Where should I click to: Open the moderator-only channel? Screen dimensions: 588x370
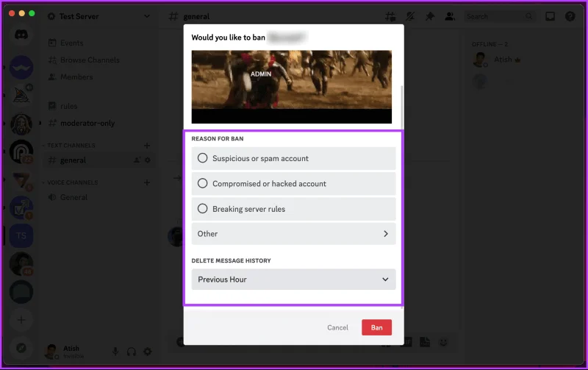click(87, 123)
